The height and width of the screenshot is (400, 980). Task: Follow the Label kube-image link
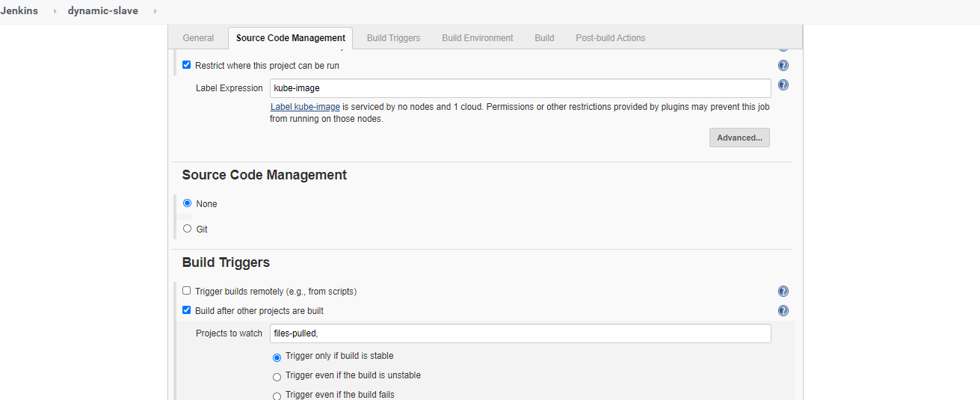305,107
